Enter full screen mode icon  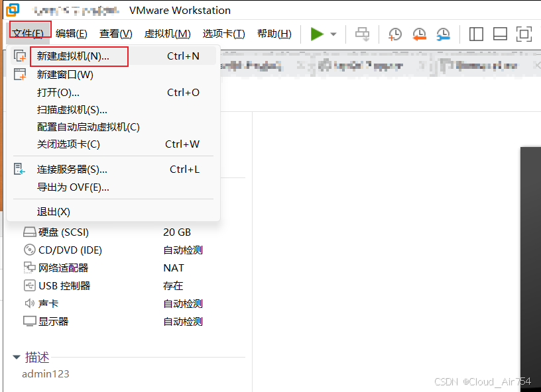[x=524, y=34]
